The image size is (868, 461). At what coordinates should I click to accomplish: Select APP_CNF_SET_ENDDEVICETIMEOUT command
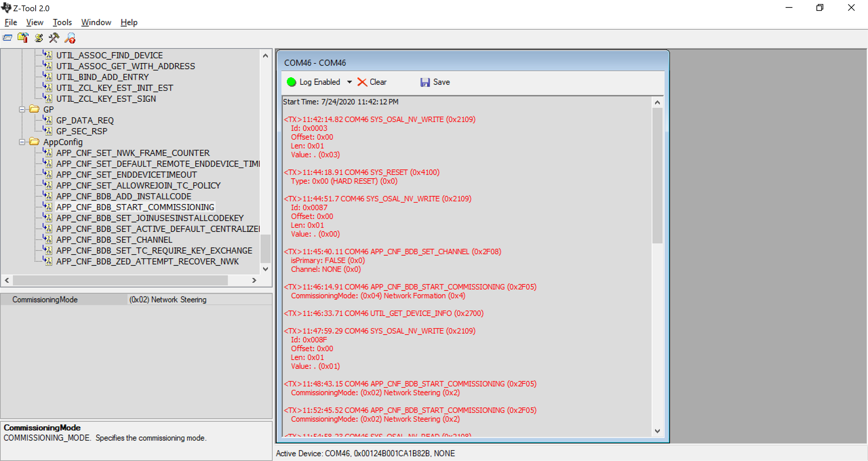(126, 175)
